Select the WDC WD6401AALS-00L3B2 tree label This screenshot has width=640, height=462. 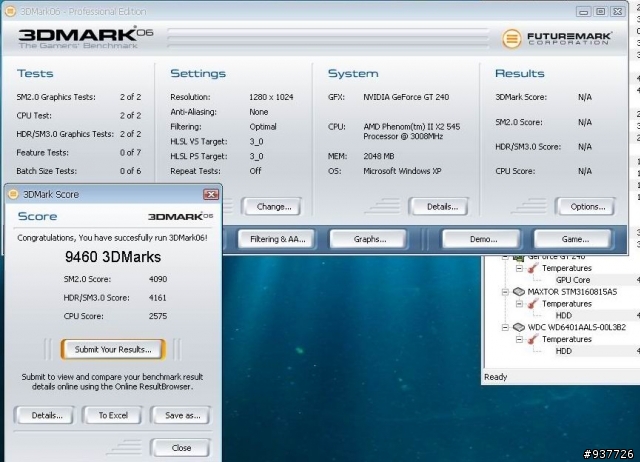(576, 327)
